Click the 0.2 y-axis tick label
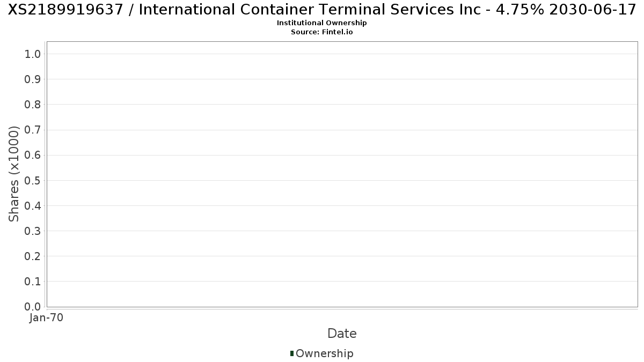 tap(33, 256)
